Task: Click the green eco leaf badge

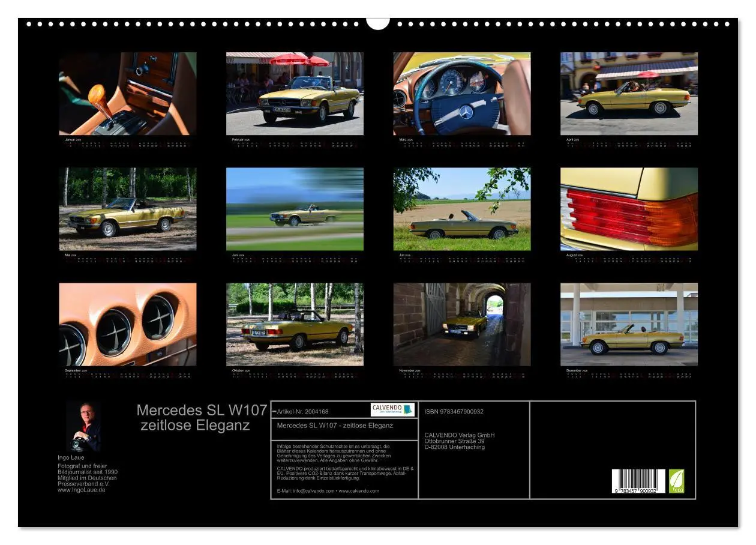Action: point(676,481)
